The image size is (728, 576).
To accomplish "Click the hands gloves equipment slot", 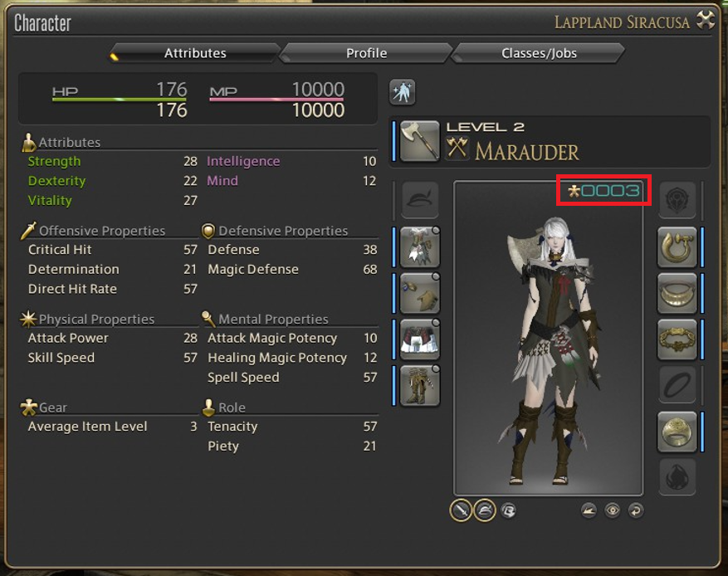I will click(420, 293).
